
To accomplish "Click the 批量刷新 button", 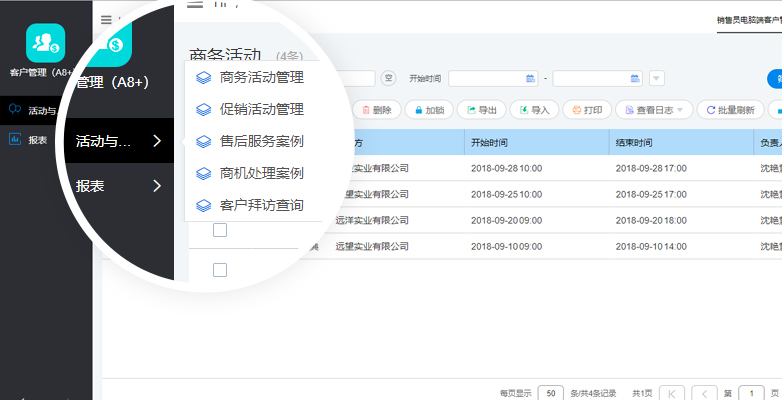I will coord(730,110).
